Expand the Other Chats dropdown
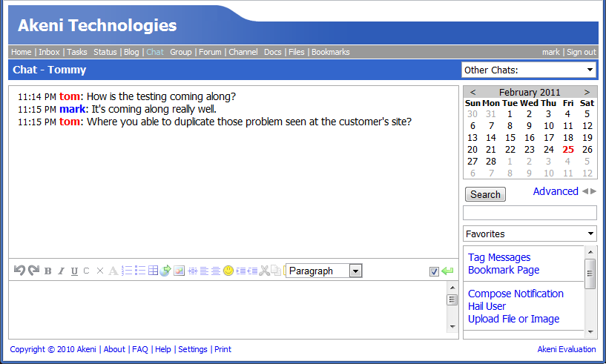 [529, 70]
